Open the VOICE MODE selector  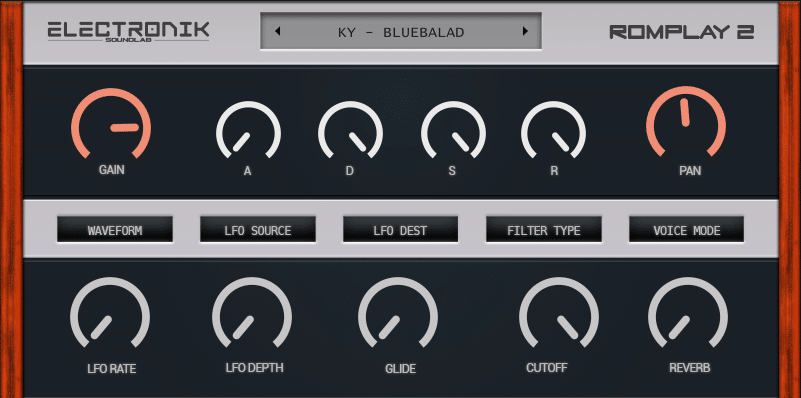(687, 229)
